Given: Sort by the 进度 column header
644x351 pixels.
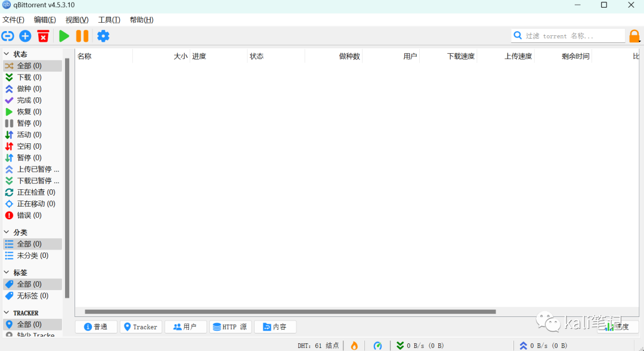Looking at the screenshot, I should pyautogui.click(x=218, y=56).
